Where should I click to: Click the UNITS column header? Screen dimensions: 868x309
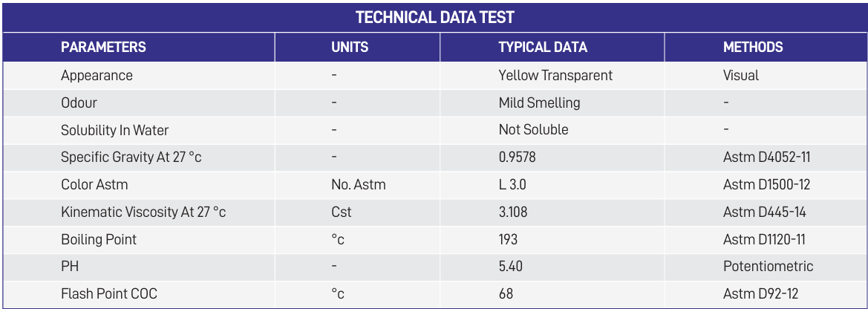(x=350, y=48)
